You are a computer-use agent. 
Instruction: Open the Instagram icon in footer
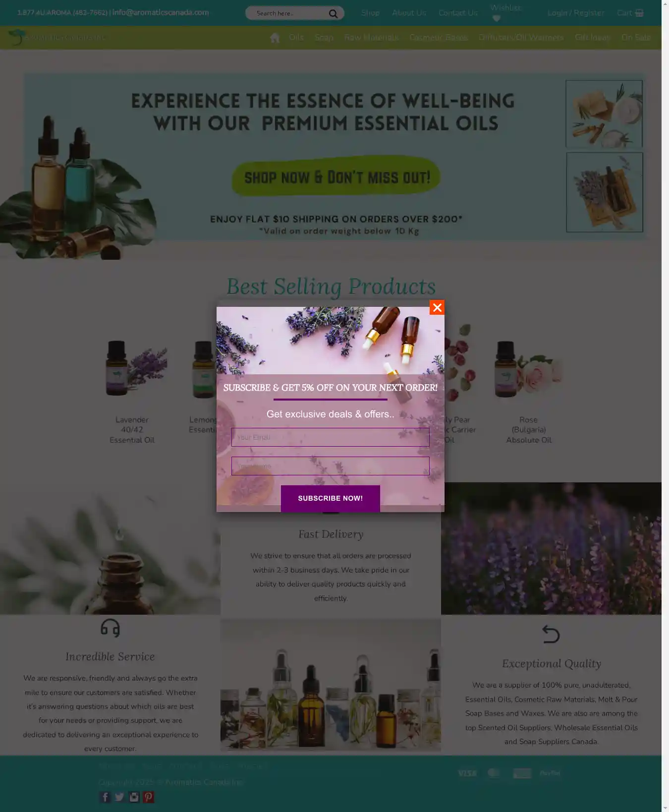[134, 797]
